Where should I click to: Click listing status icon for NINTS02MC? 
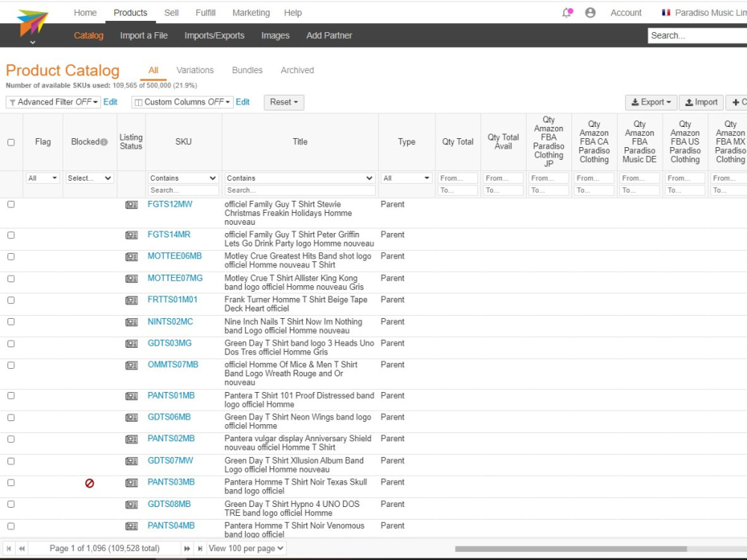131,323
